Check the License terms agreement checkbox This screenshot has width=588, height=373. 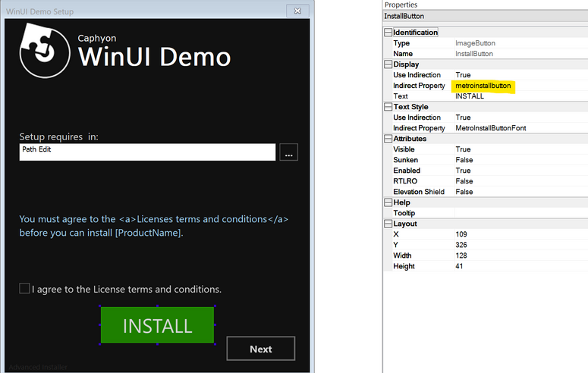click(x=25, y=288)
